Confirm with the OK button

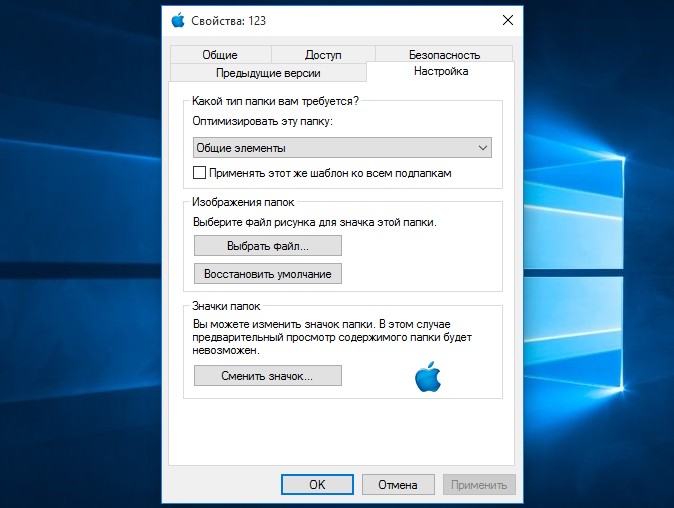[x=317, y=484]
